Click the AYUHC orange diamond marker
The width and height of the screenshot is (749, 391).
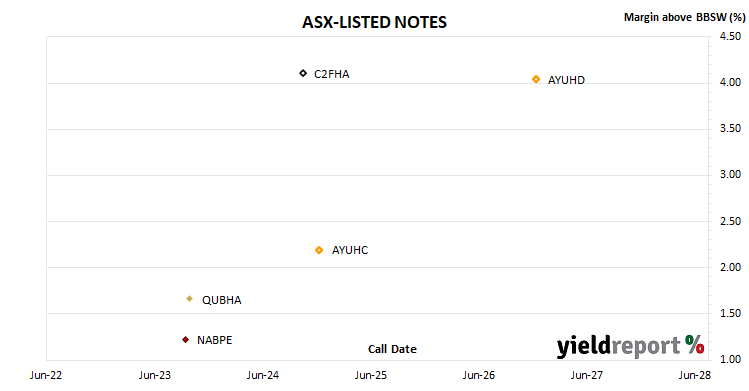319,250
